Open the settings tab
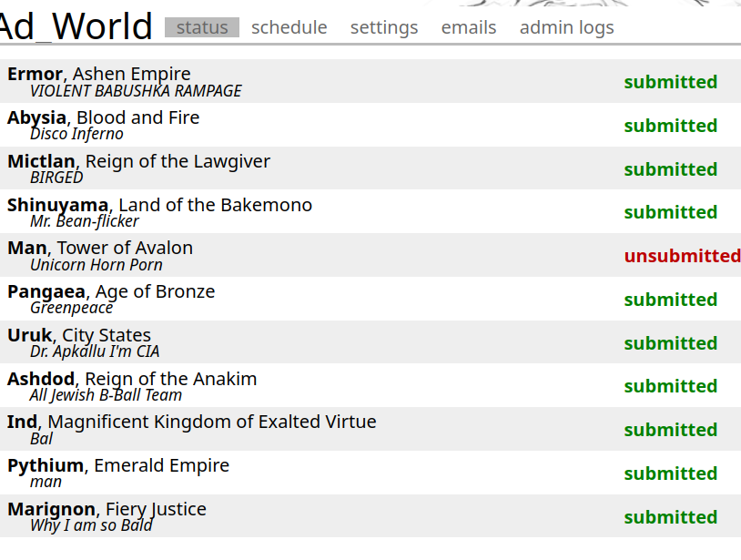This screenshot has width=741, height=560. (384, 27)
